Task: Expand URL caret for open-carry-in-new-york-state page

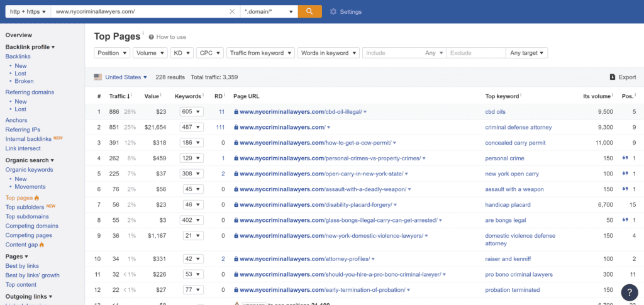Action: pos(406,174)
